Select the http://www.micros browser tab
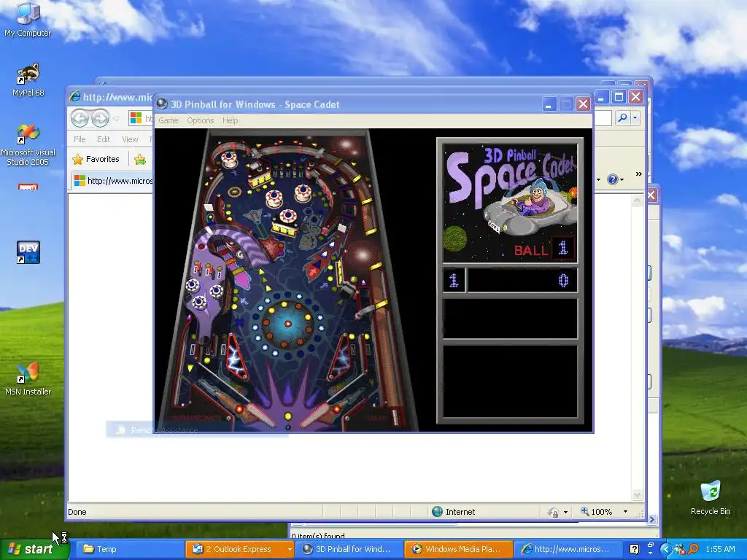Screen dimensions: 747x560 (113, 181)
